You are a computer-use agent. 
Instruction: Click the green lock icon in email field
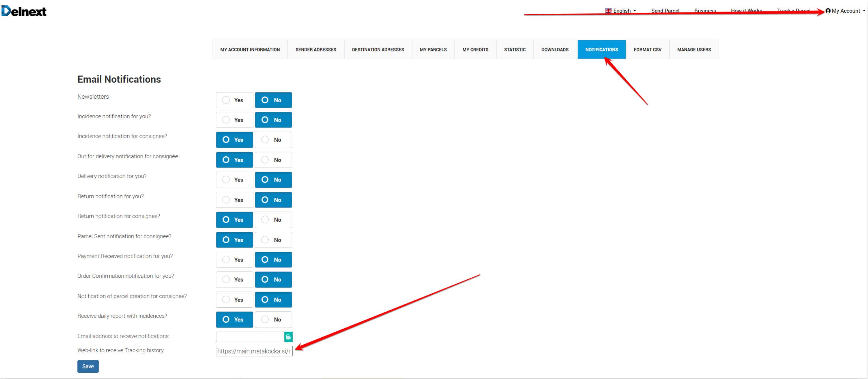(x=288, y=337)
